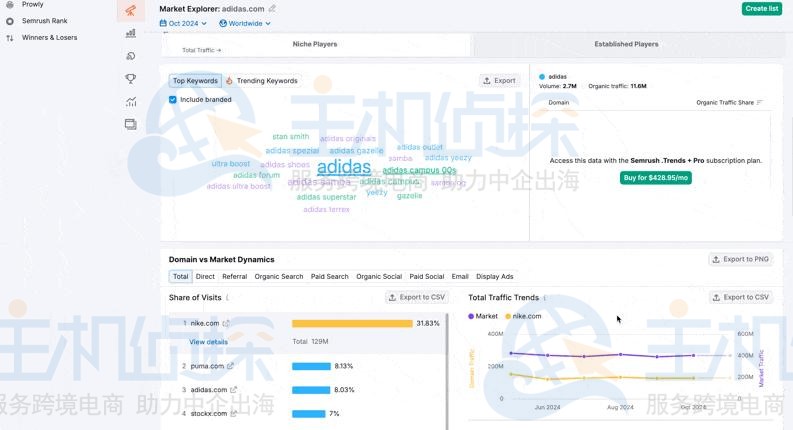Select the Display Ads tab
This screenshot has height=430, width=793.
point(495,277)
